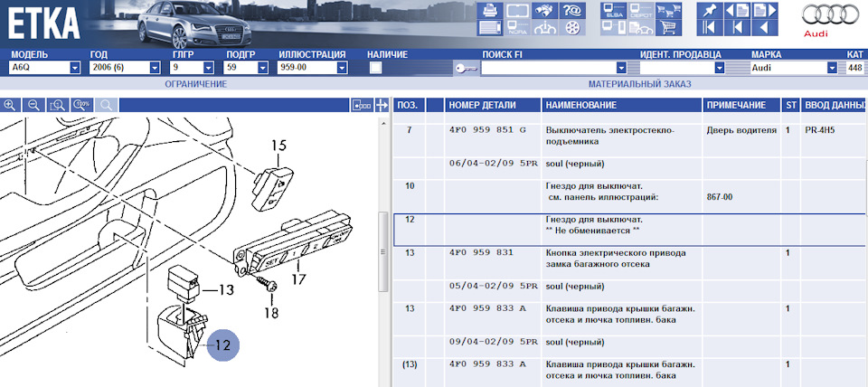The height and width of the screenshot is (387, 868).
Task: Open the vehicle info icon
Action: click(544, 28)
